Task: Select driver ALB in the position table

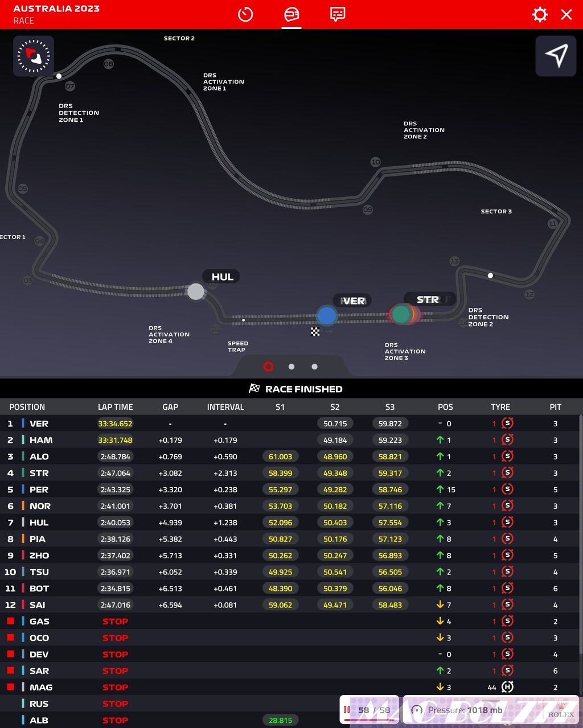Action: [39, 721]
